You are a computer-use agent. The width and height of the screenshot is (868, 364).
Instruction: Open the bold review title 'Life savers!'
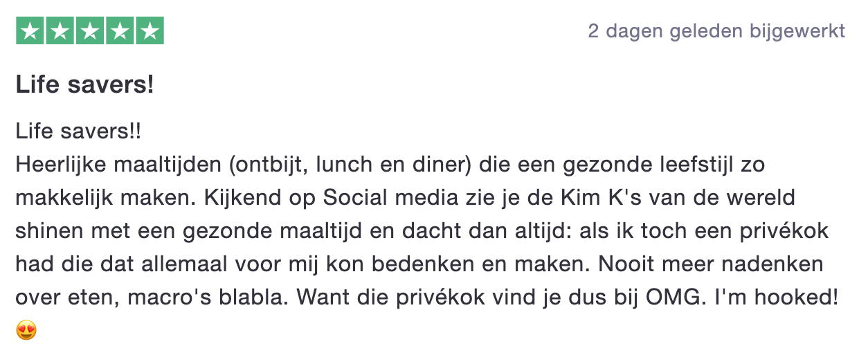(x=84, y=87)
